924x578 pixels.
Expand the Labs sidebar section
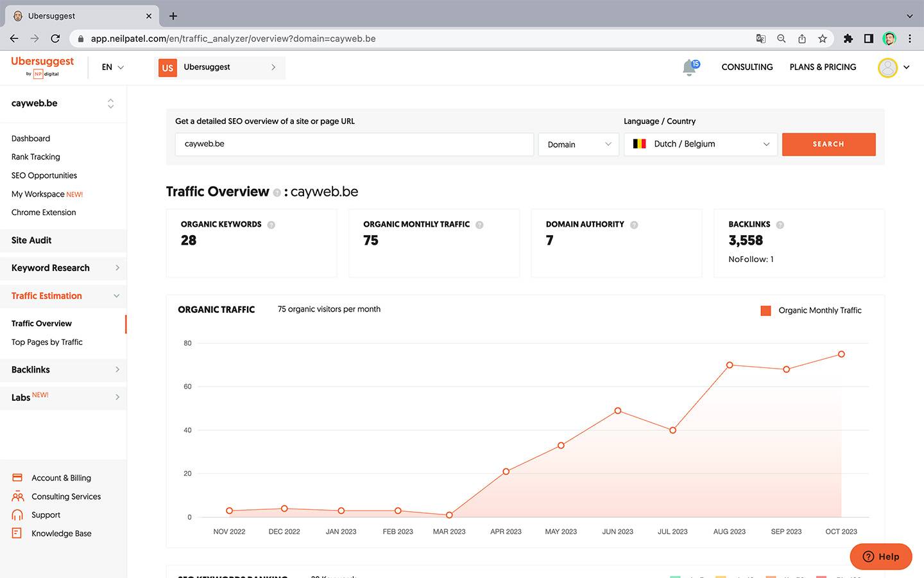click(63, 398)
